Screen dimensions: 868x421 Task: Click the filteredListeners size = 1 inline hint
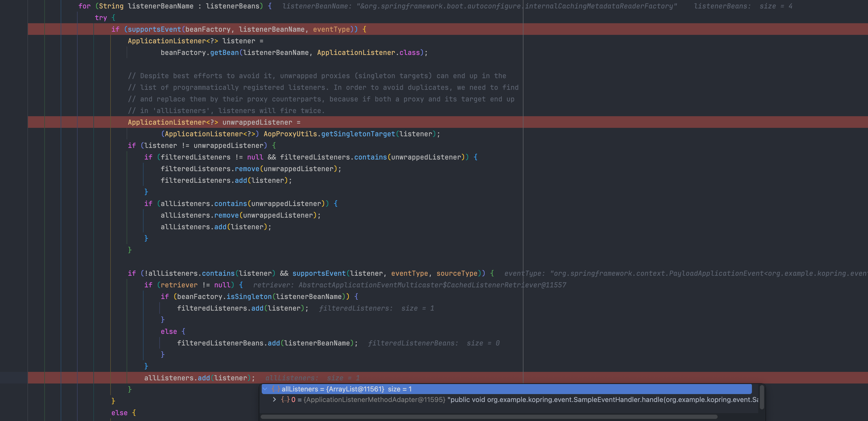tap(376, 308)
